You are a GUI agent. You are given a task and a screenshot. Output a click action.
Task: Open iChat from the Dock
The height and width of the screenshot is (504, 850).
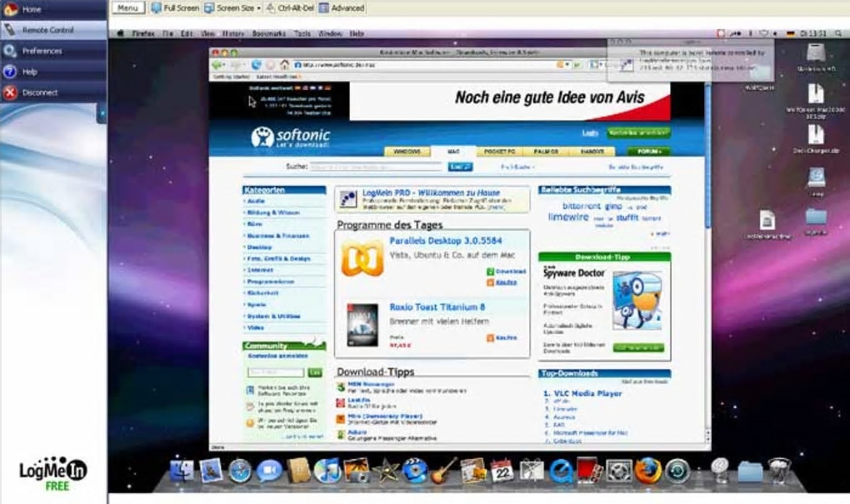pos(269,471)
